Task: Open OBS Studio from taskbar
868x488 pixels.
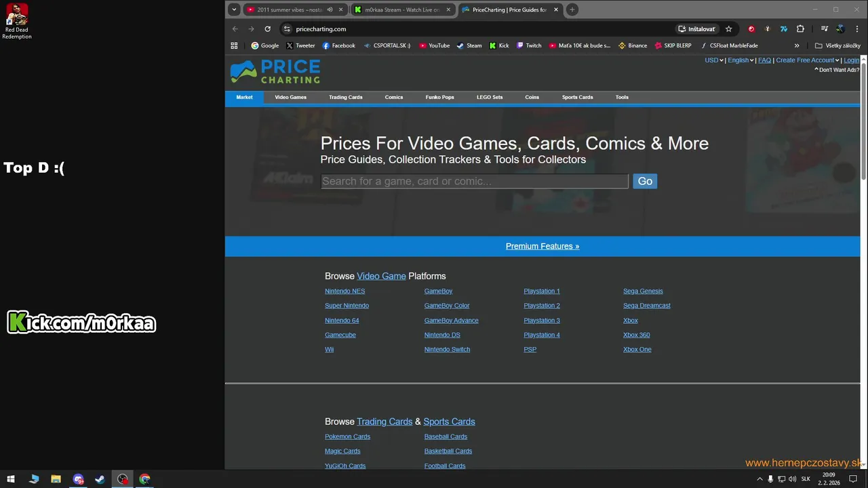Action: [122, 479]
